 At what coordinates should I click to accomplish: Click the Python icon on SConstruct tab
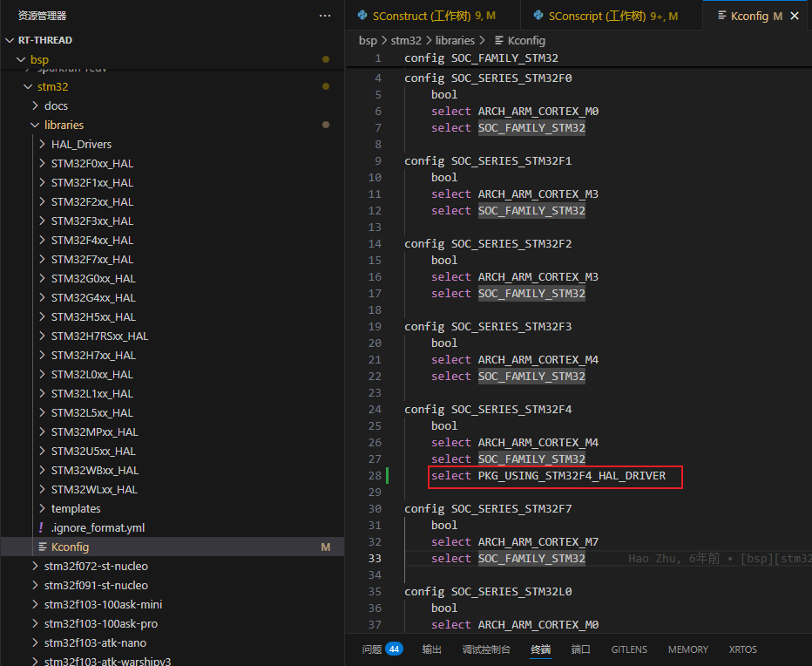click(x=362, y=16)
